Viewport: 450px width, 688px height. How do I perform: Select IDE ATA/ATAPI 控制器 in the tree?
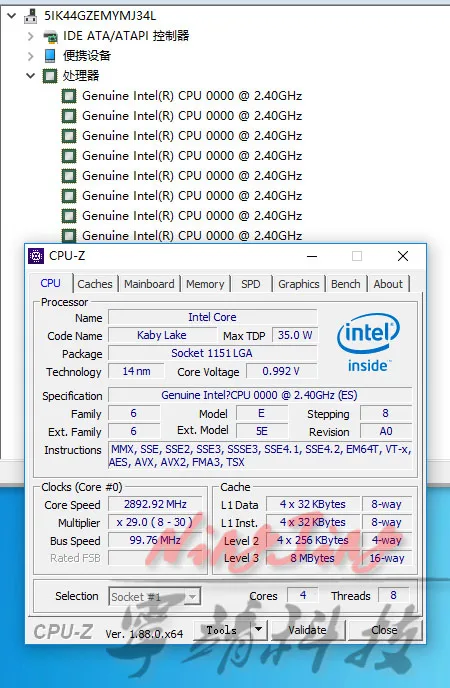(126, 36)
